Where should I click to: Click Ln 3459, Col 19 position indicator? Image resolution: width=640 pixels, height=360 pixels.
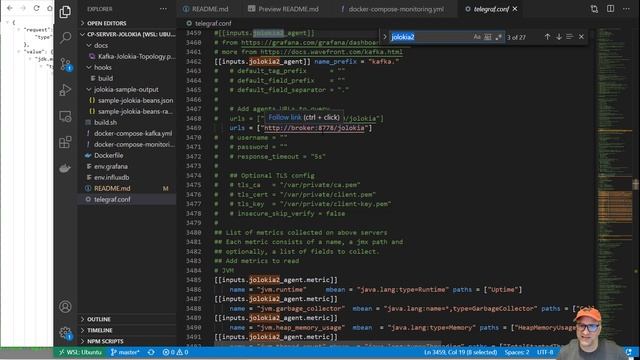tap(461, 352)
